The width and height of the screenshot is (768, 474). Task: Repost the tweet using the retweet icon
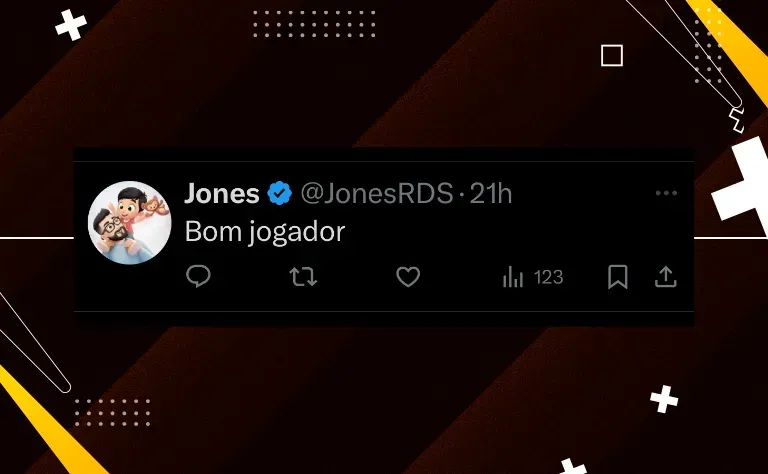pos(303,277)
